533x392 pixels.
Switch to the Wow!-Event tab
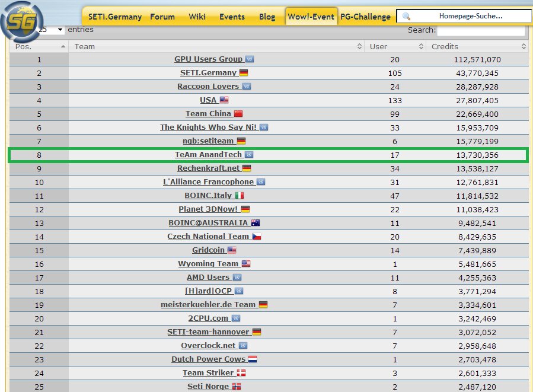click(311, 17)
